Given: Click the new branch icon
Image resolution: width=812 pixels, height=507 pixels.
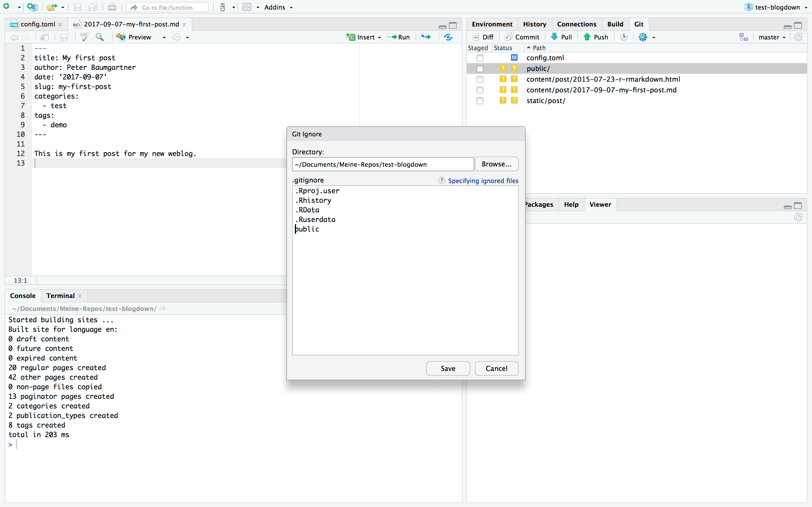Looking at the screenshot, I should 743,37.
